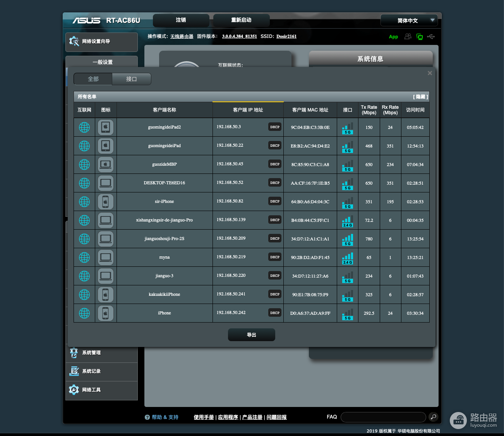Click MAC address AA:CF:16:7F:1E:B5
Viewport: 504px width, 436px height.
pyautogui.click(x=310, y=184)
